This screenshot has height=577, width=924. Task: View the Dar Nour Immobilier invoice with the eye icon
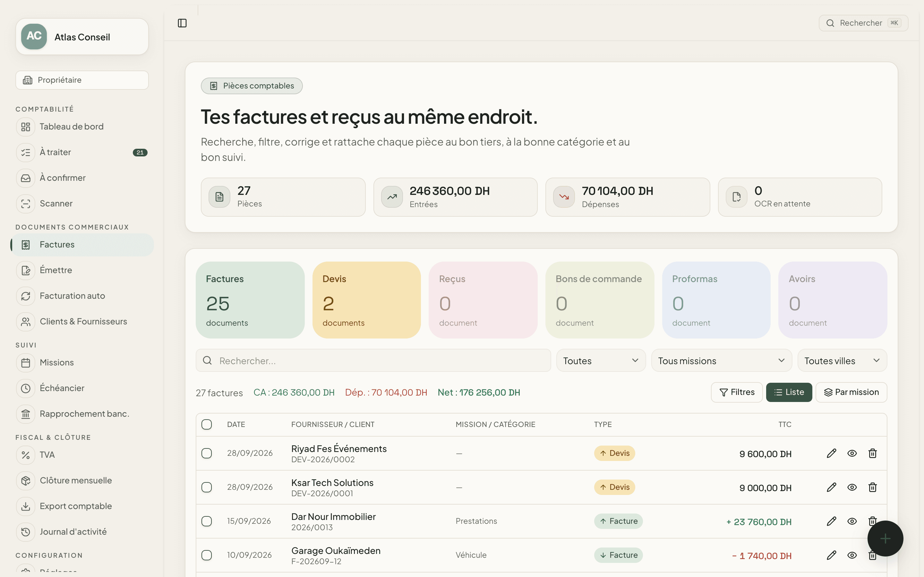[852, 521]
